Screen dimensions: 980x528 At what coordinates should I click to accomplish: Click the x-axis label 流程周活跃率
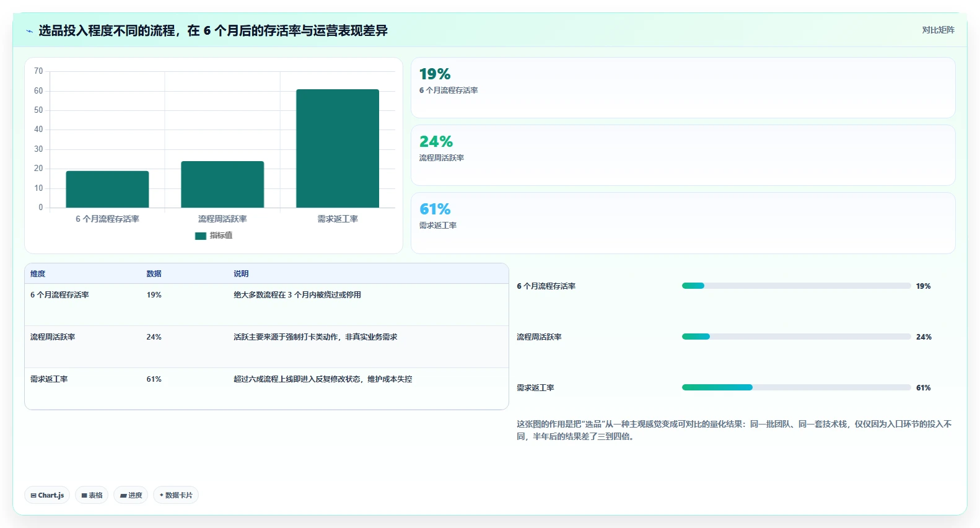pyautogui.click(x=222, y=219)
